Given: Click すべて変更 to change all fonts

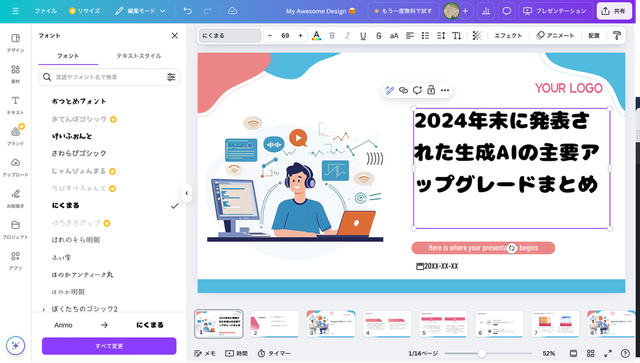Looking at the screenshot, I should click(109, 346).
